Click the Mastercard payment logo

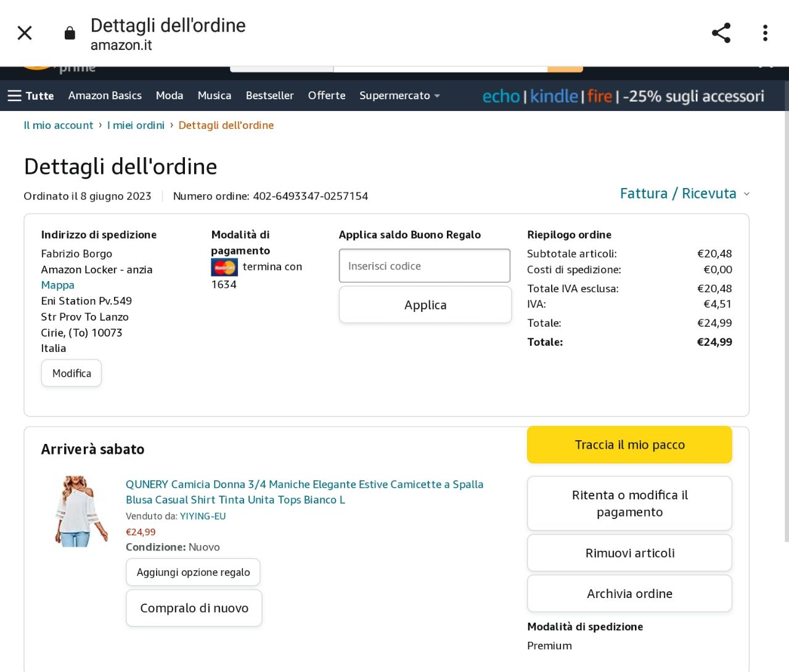click(x=224, y=267)
